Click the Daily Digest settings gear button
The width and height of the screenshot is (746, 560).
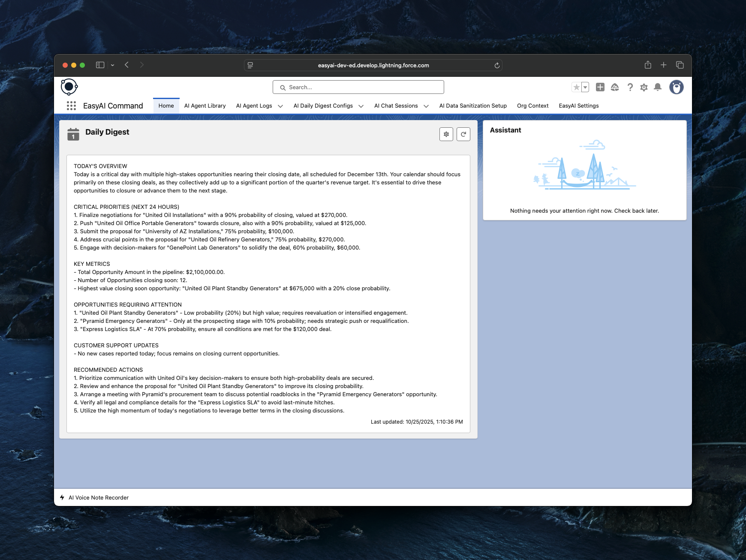[446, 134]
